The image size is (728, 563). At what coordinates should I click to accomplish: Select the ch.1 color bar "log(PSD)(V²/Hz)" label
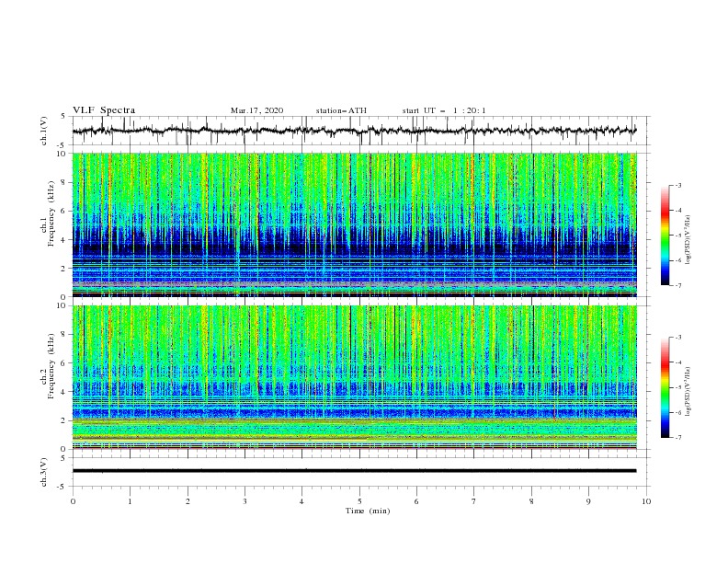pos(688,240)
